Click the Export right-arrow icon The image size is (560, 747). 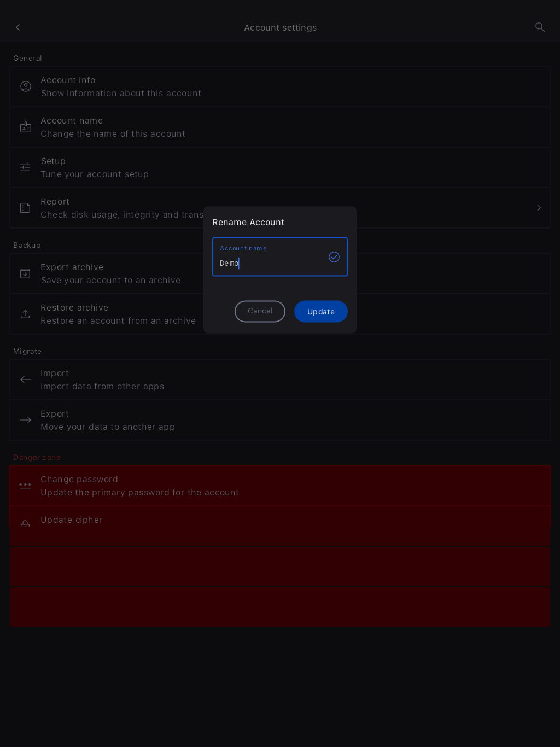(26, 420)
